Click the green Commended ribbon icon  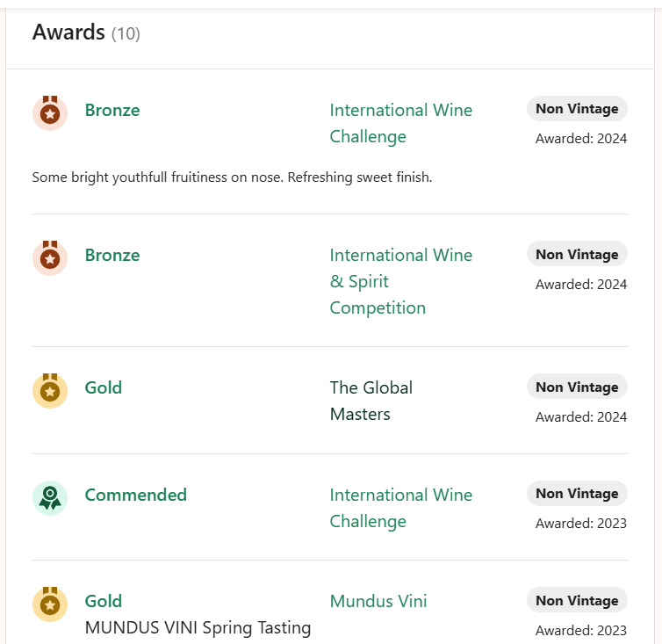(x=50, y=497)
